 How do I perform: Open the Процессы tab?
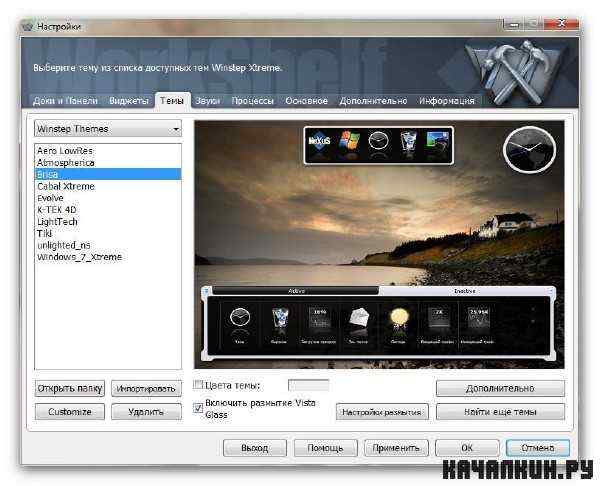253,101
